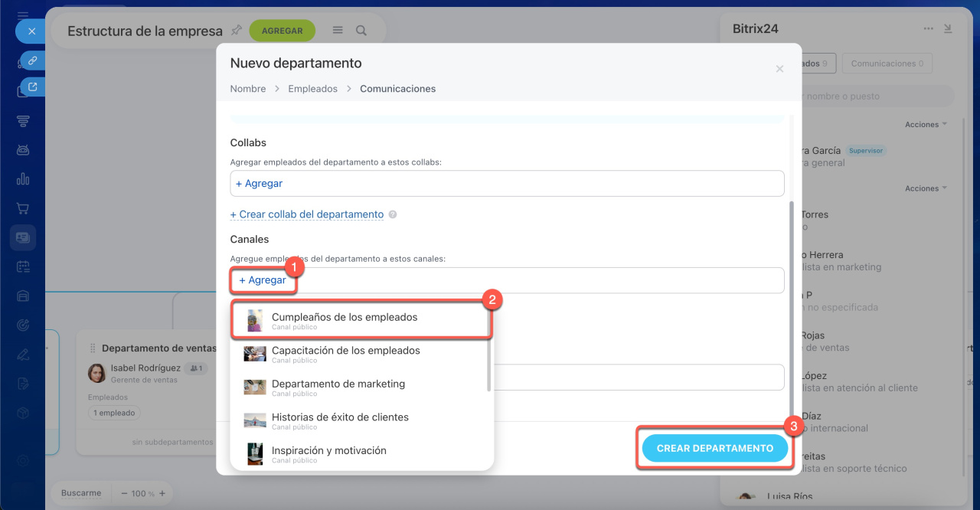This screenshot has height=510, width=980.
Task: Click the Collabs Agregar input field
Action: coord(507,184)
